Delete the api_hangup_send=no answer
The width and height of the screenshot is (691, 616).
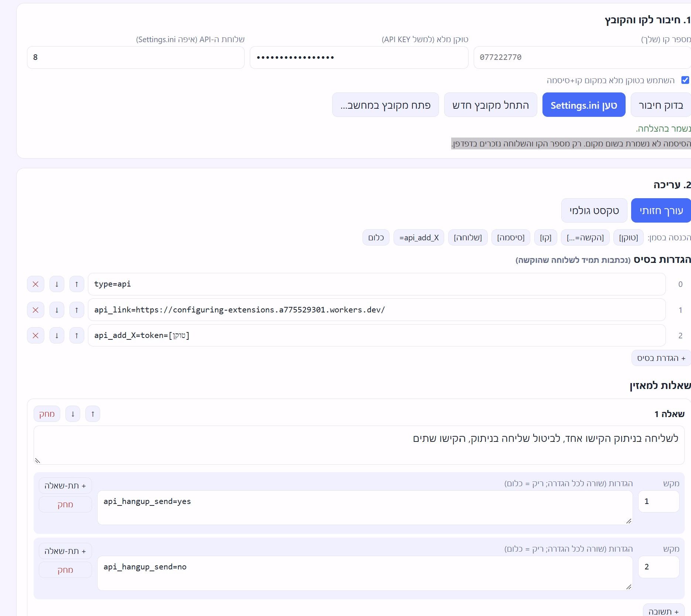pos(65,570)
